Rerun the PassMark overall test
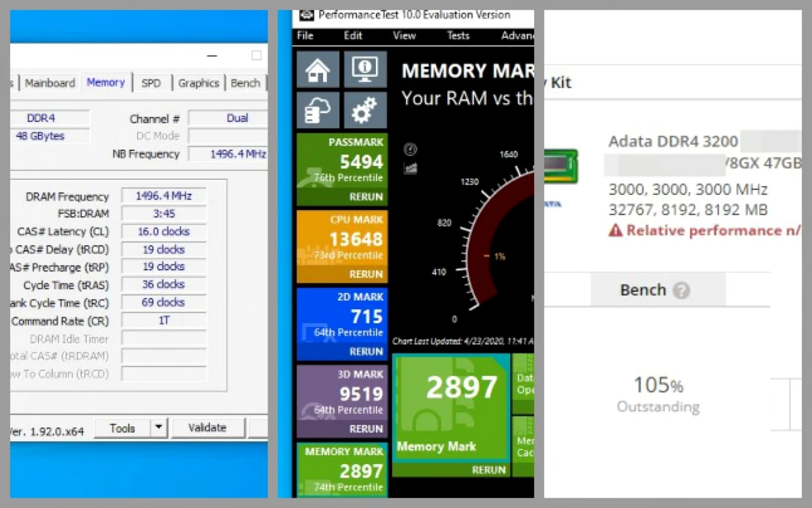 pos(366,197)
